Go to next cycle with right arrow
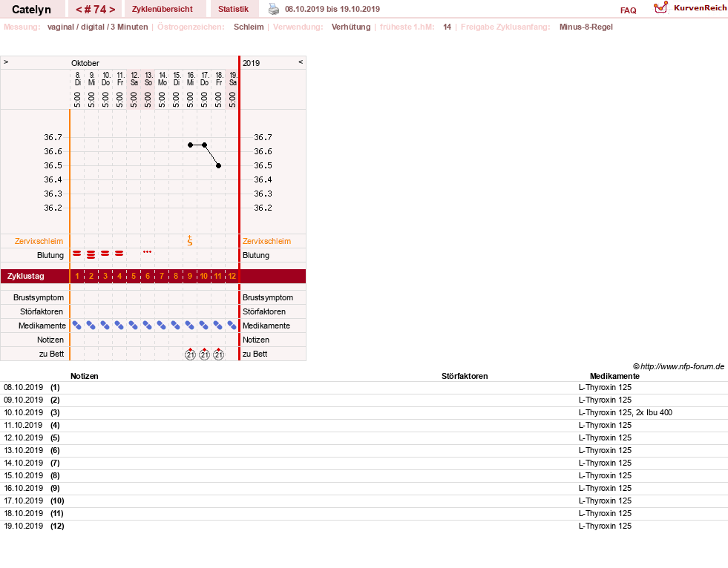This screenshot has width=728, height=568. pyautogui.click(x=112, y=10)
